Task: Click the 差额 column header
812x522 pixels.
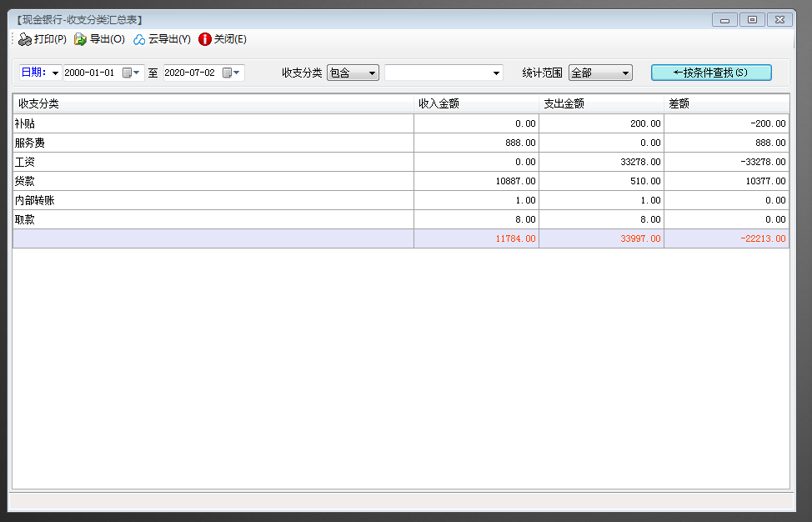Action: pyautogui.click(x=726, y=104)
